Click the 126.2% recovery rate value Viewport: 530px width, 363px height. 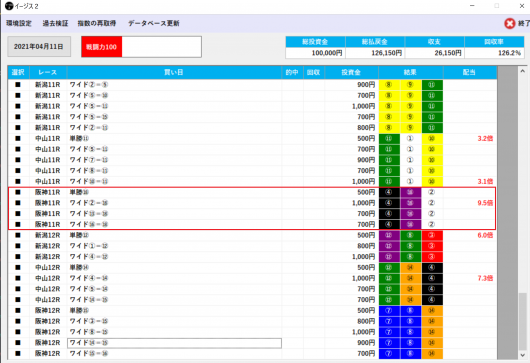coord(510,53)
